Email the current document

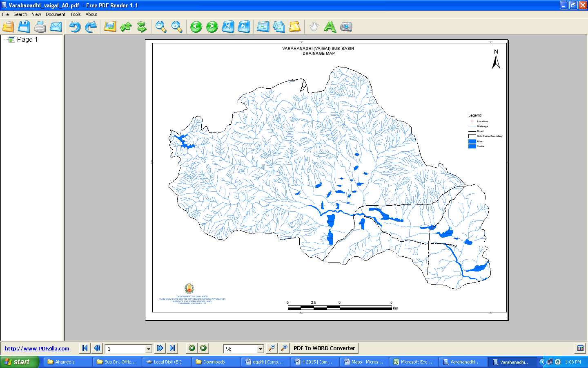click(56, 27)
